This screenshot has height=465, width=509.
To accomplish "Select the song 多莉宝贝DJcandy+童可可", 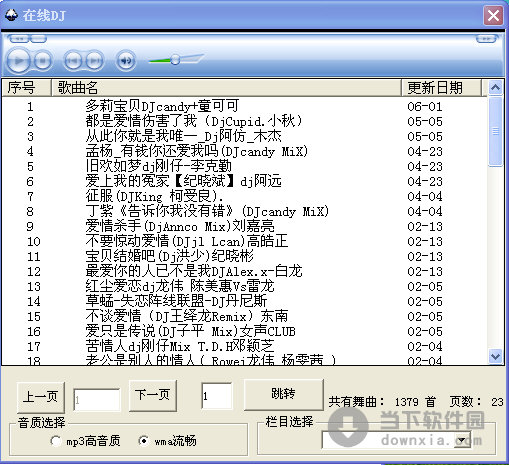I will 162,106.
